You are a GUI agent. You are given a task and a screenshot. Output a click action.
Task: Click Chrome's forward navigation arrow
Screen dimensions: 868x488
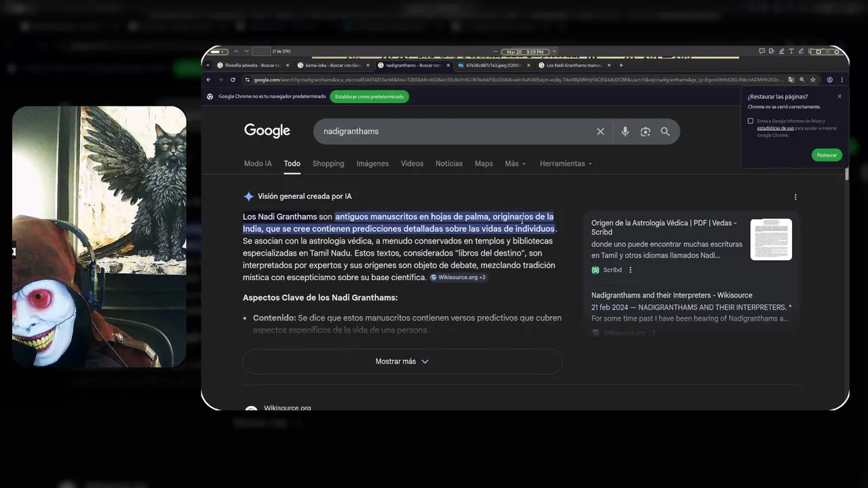[220, 79]
